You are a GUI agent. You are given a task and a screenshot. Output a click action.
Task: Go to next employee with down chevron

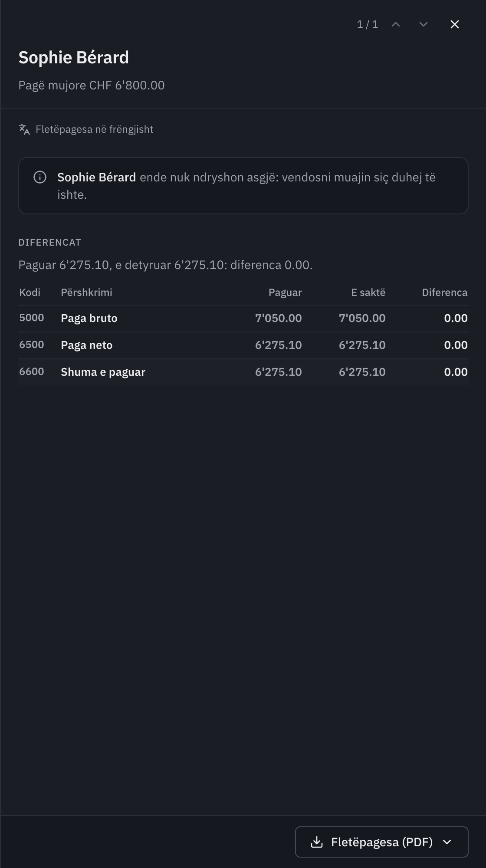[424, 24]
